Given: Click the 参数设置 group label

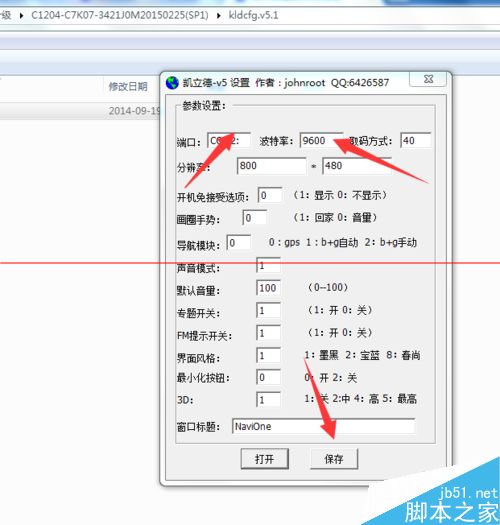Looking at the screenshot, I should (x=204, y=106).
